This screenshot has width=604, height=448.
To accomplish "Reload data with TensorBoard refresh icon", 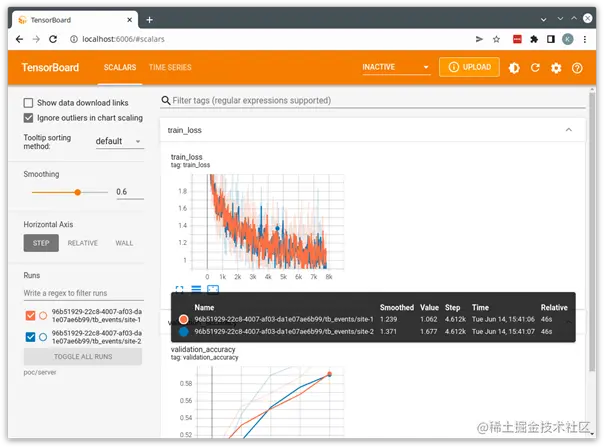I will pos(535,68).
